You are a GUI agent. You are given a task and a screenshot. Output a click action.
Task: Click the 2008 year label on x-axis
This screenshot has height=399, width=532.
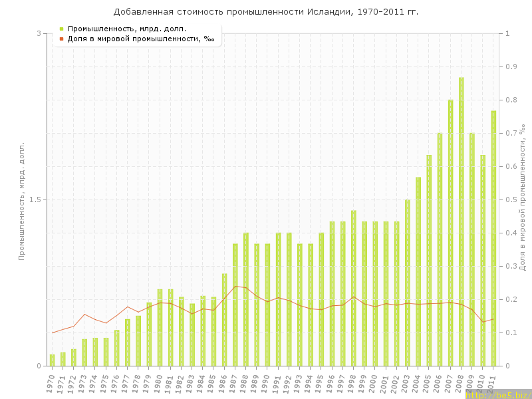point(460,382)
